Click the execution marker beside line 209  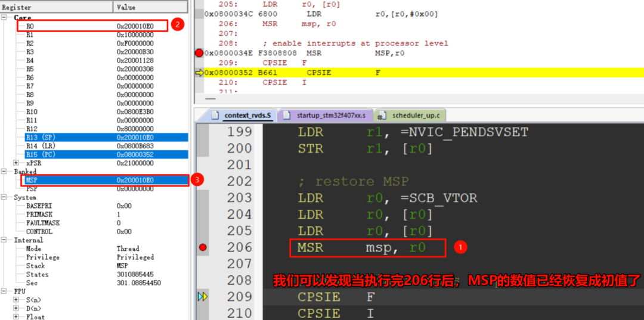203,297
